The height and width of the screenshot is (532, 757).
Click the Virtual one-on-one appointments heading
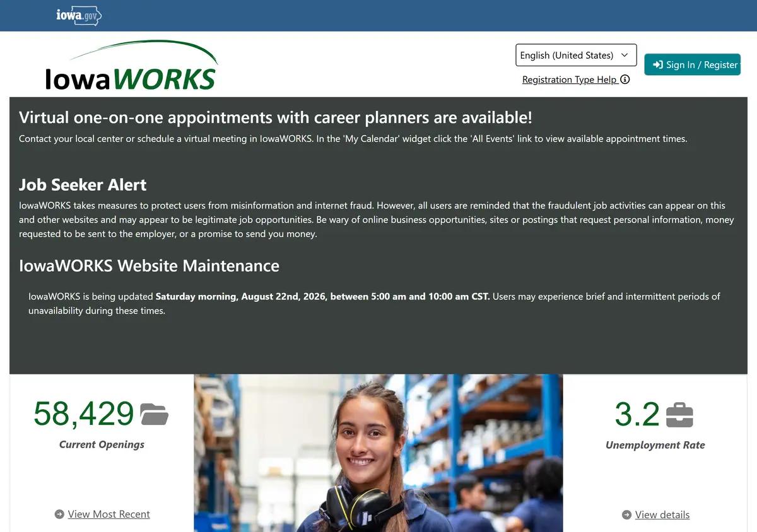point(276,117)
